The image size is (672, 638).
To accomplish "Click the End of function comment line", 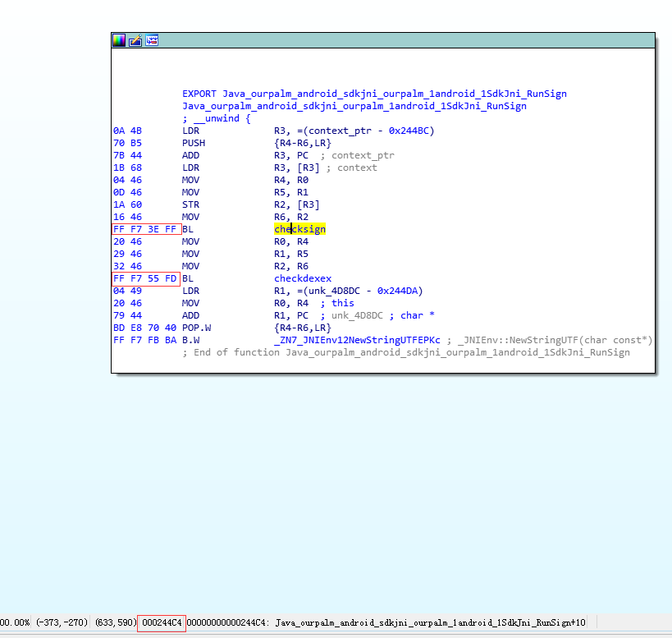I will 406,352.
